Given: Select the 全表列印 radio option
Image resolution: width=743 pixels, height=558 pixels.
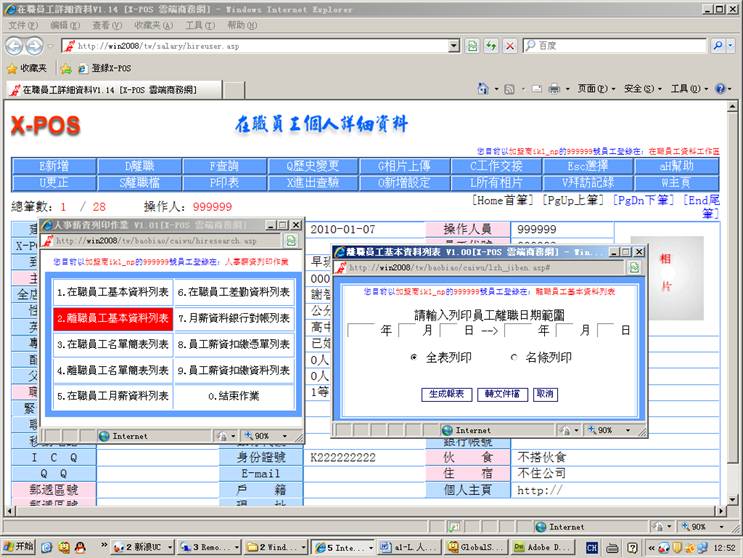Looking at the screenshot, I should pos(414,357).
